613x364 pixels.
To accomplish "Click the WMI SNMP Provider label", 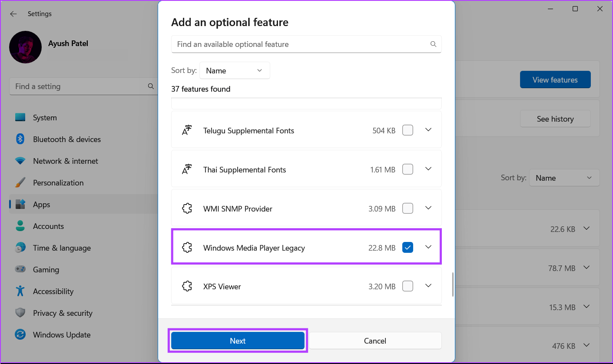I will (238, 209).
